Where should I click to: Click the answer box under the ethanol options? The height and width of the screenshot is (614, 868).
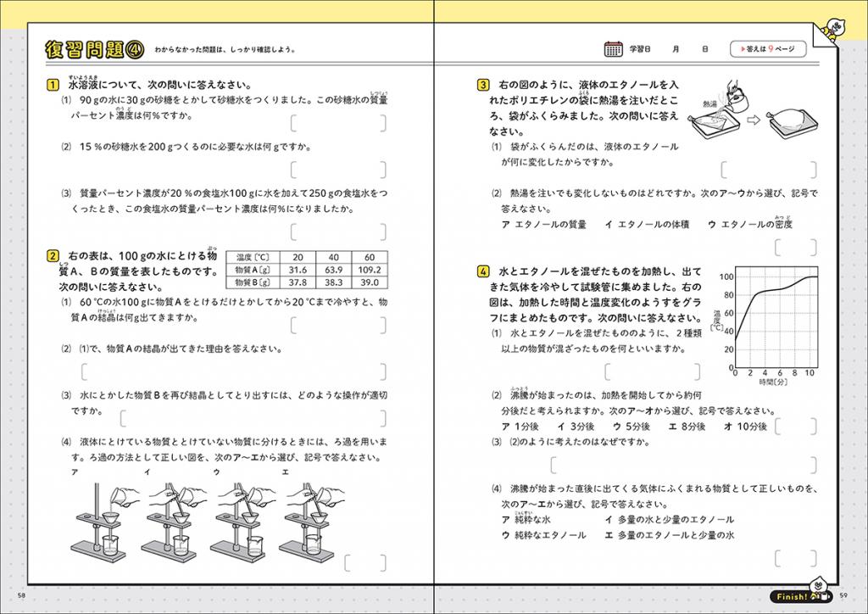coord(795,247)
